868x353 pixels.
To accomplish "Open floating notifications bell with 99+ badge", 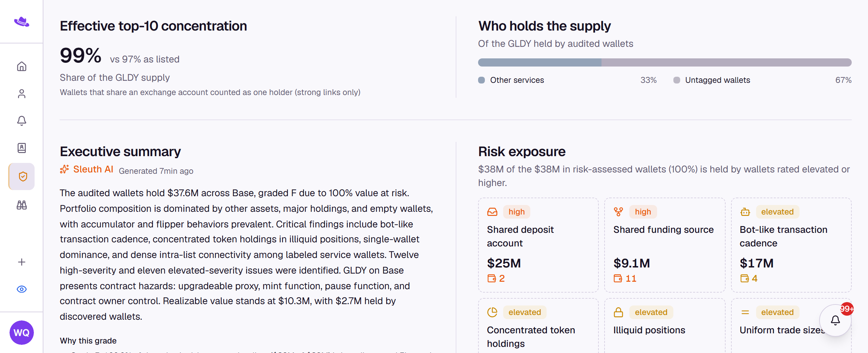I will click(x=835, y=320).
